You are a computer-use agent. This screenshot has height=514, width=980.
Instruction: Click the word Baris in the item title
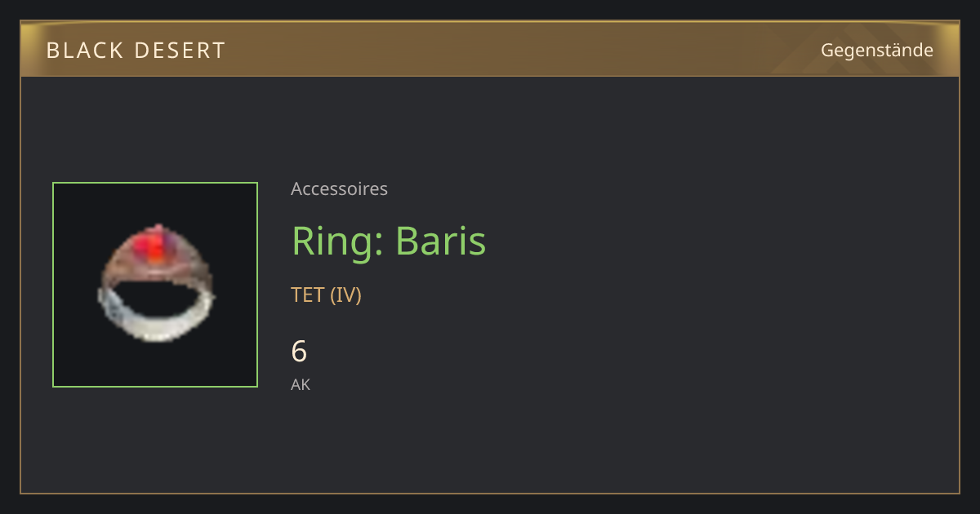[x=441, y=241]
